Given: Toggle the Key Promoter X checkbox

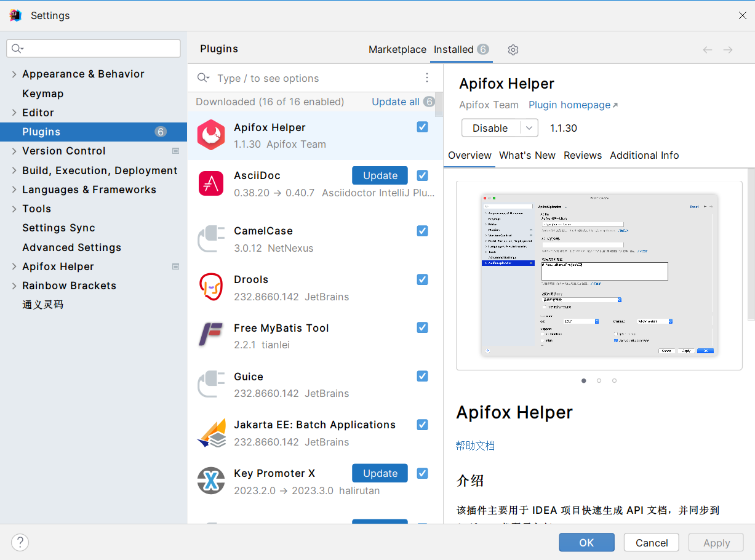Looking at the screenshot, I should 422,473.
